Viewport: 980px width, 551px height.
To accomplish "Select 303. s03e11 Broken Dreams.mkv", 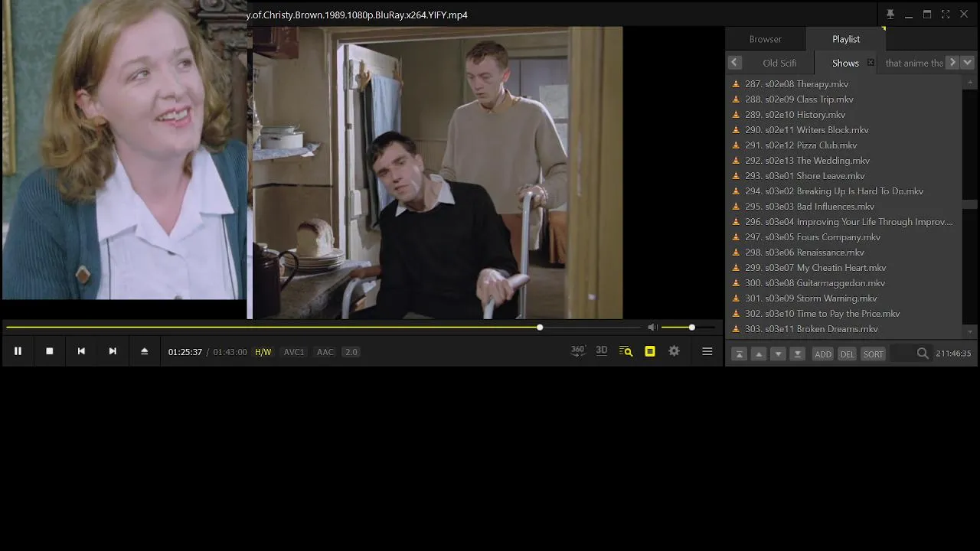I will coord(844,329).
